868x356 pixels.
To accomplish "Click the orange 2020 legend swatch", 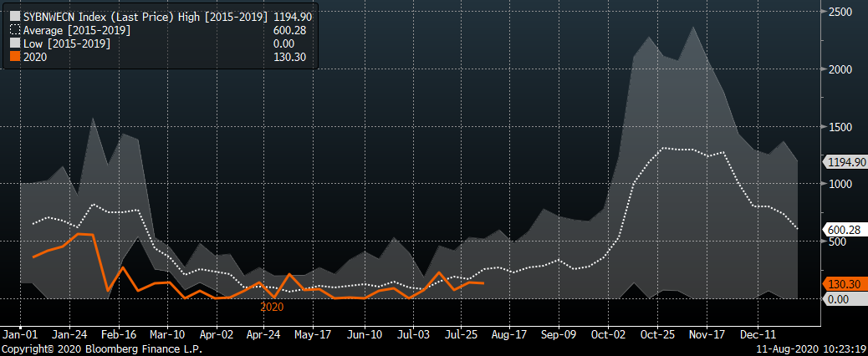I will (x=14, y=57).
